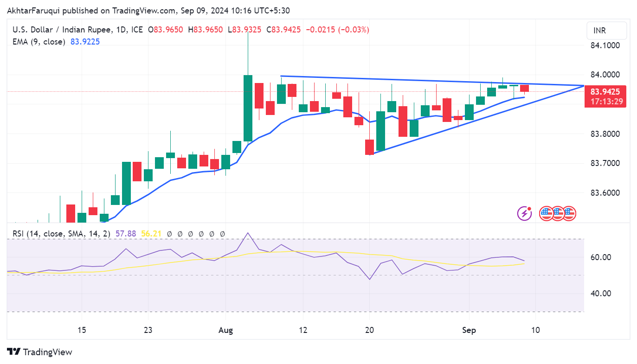Click the leftmost US flag economic event icon
The height and width of the screenshot is (364, 637).
pos(546,213)
